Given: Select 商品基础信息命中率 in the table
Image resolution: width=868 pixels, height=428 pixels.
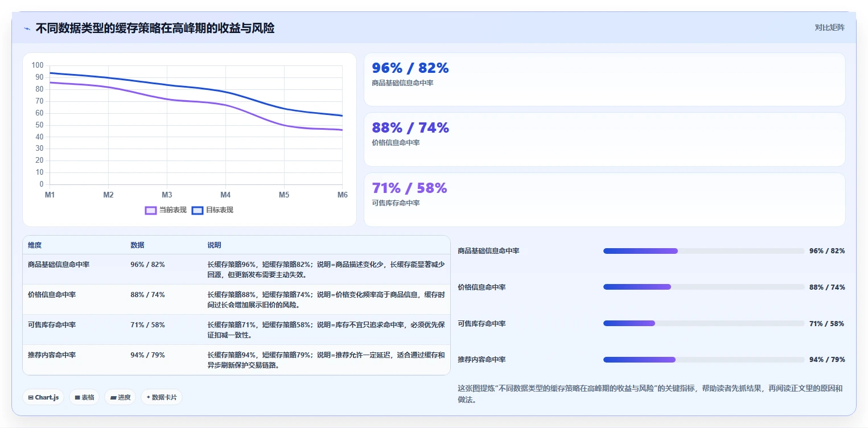Looking at the screenshot, I should (x=59, y=265).
